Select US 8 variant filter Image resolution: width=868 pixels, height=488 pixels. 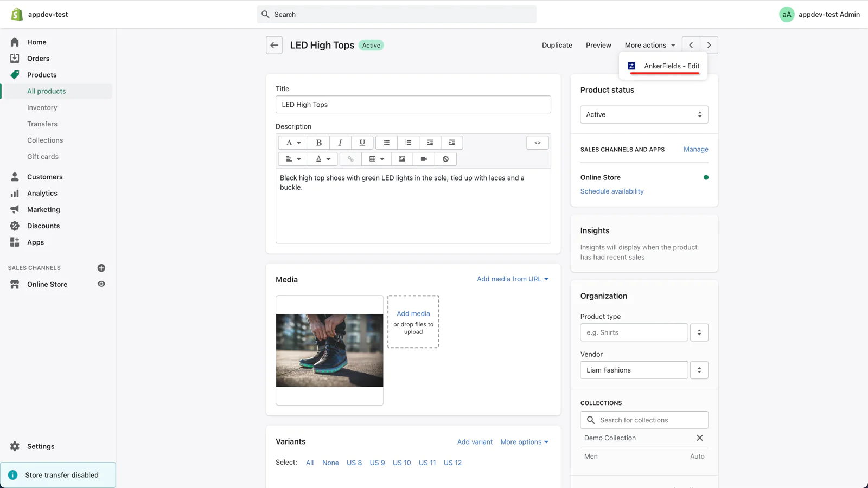click(x=354, y=463)
